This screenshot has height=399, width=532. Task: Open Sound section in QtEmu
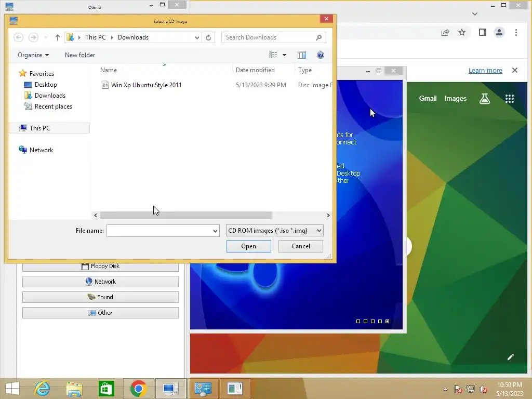coord(100,297)
